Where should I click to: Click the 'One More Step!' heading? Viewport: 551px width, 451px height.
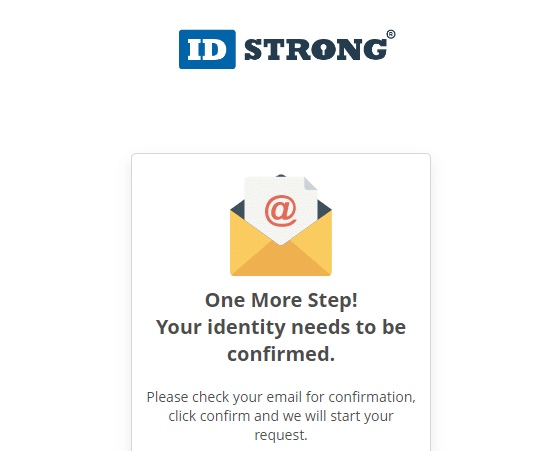point(281,301)
